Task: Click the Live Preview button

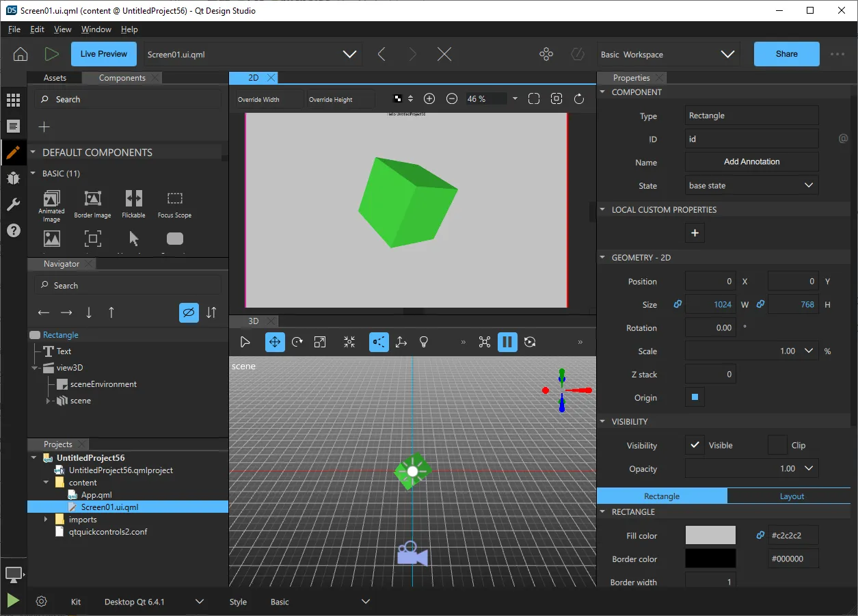Action: click(x=103, y=54)
